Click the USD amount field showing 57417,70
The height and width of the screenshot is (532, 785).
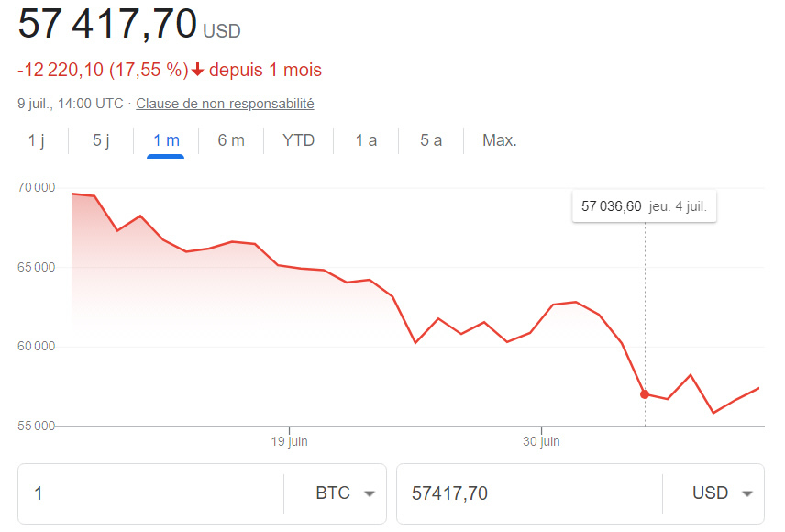527,493
